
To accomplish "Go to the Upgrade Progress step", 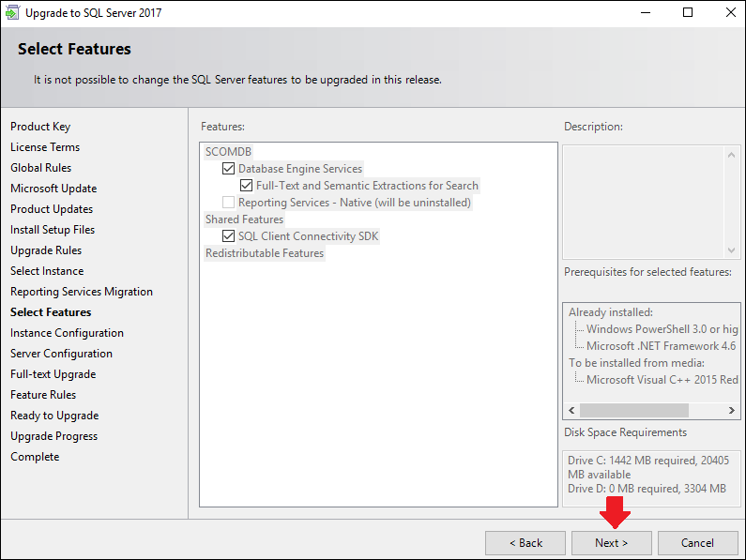I will click(54, 436).
